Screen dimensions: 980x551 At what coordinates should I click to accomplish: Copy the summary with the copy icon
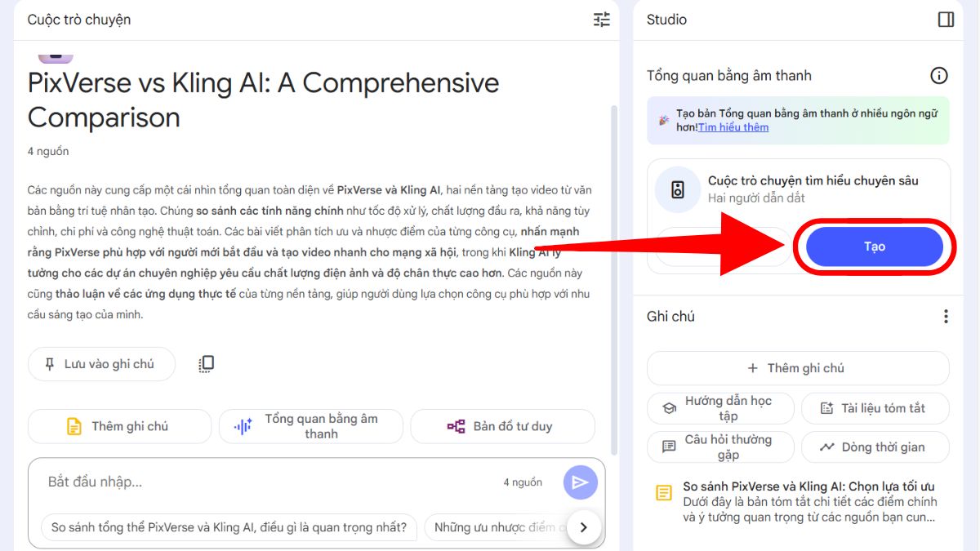click(x=207, y=364)
